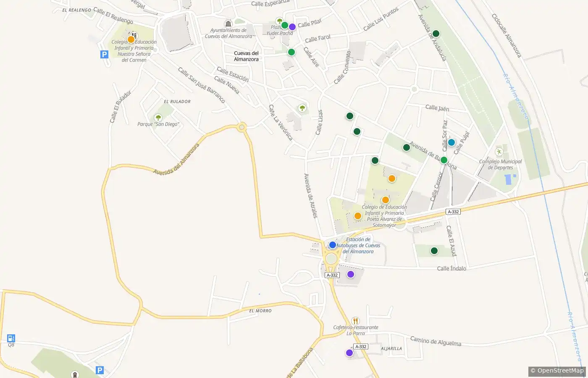588x378 pixels.
Task: Select the Calle Índalo street label
Action: click(x=451, y=268)
